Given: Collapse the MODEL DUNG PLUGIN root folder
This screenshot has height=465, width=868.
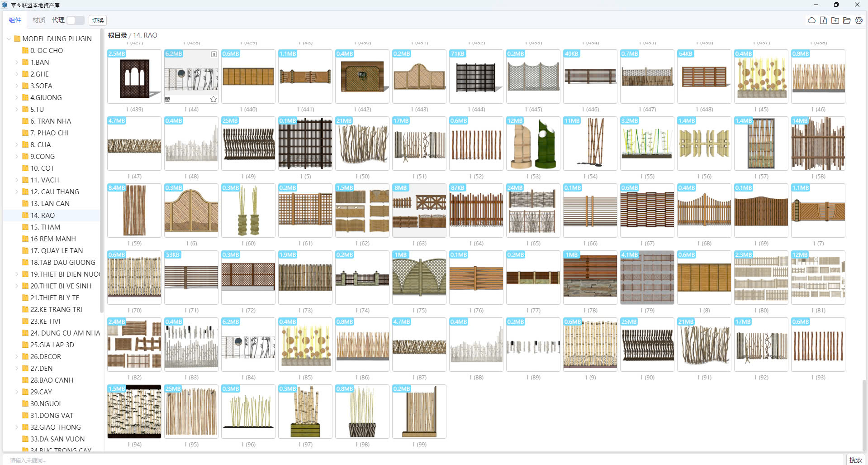Looking at the screenshot, I should pos(9,39).
